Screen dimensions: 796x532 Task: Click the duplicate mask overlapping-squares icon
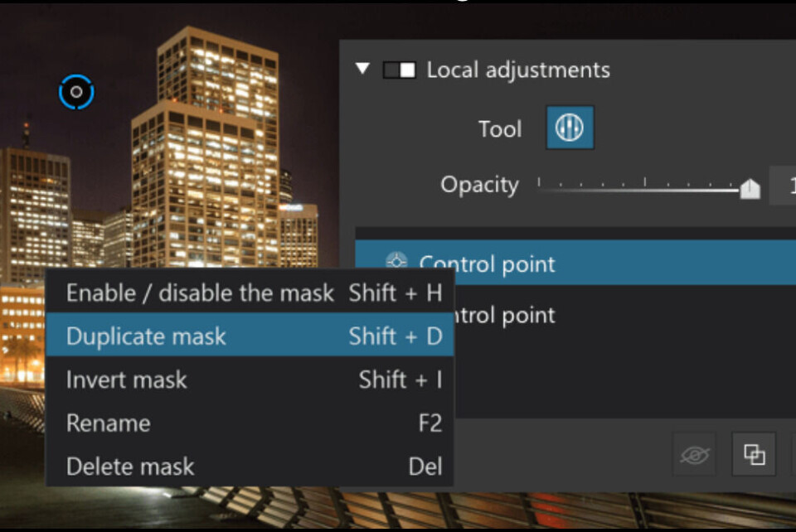(754, 454)
